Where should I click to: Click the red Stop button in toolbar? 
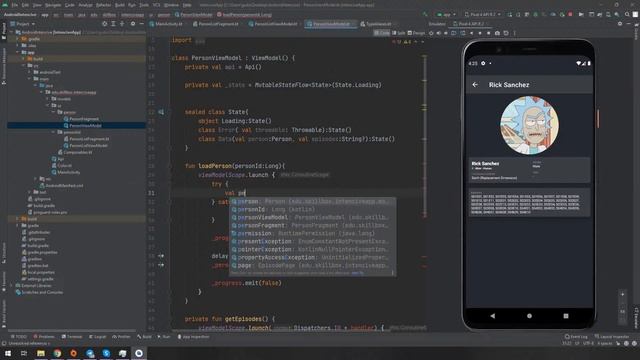570,14
